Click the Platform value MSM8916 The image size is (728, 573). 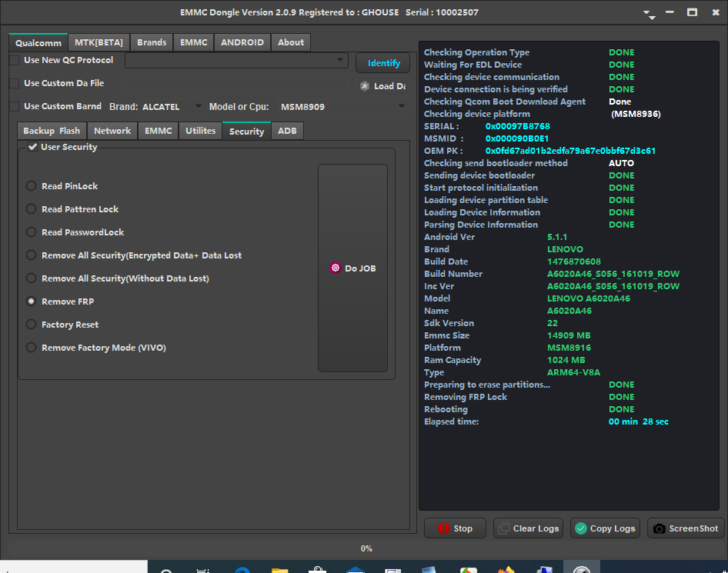click(x=569, y=348)
